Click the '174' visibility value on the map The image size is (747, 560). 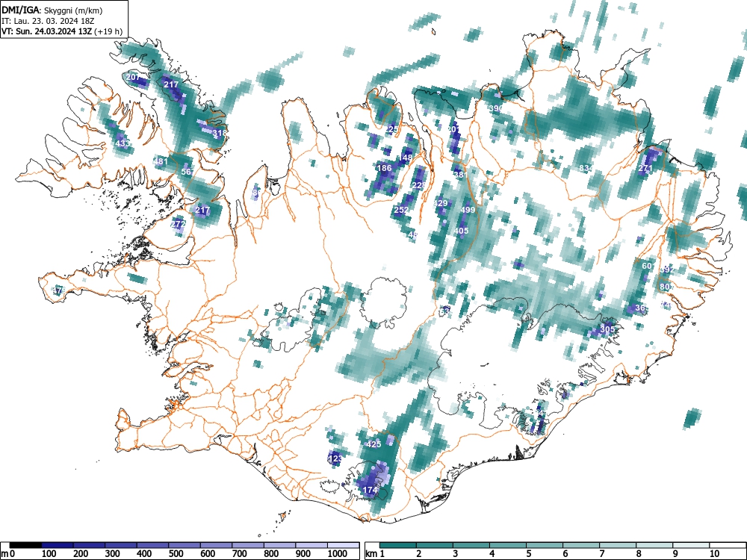(371, 490)
